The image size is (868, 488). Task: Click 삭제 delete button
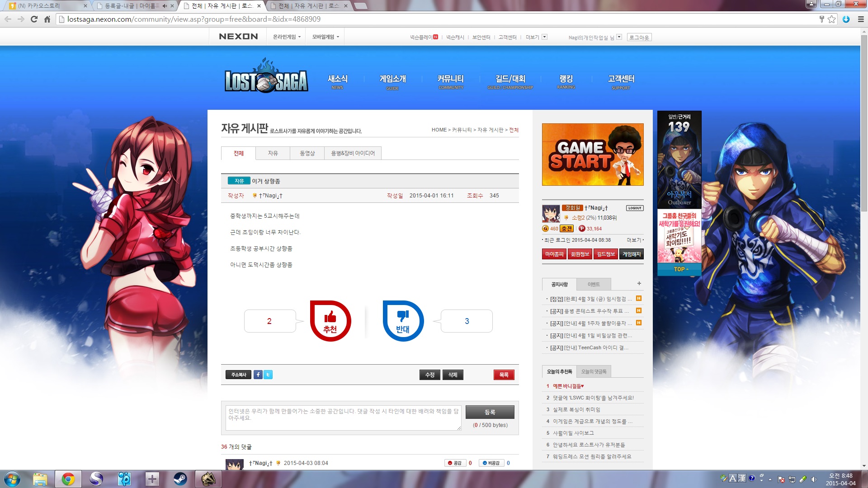click(x=453, y=375)
